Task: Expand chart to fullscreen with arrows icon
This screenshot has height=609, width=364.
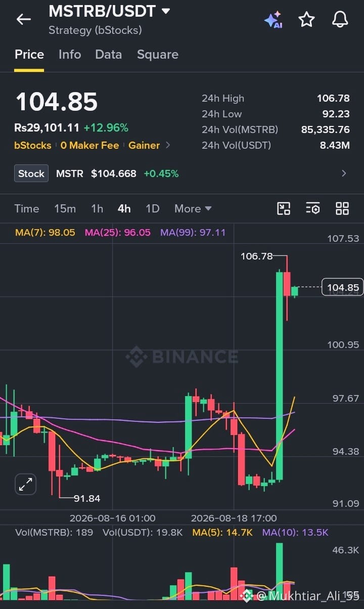Action: [x=25, y=484]
